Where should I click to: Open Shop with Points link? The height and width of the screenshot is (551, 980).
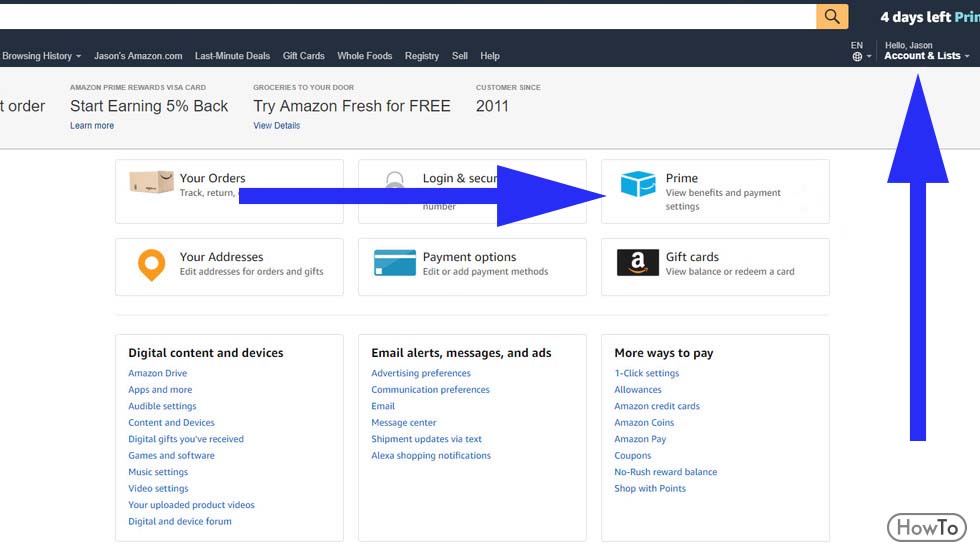[x=650, y=489]
